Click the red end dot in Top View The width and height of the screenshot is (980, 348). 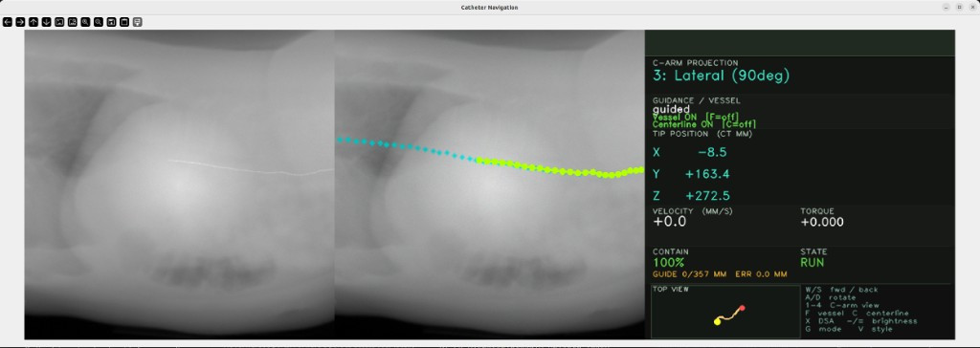743,308
